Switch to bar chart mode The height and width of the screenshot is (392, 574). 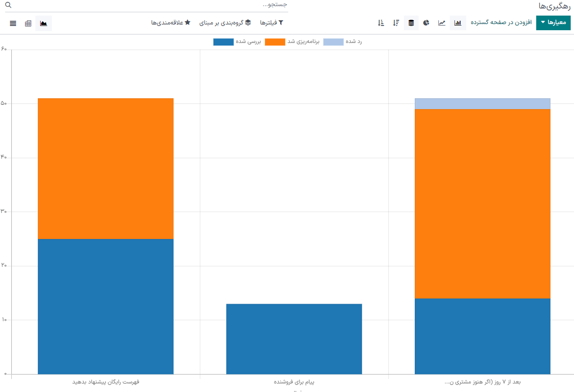[458, 23]
